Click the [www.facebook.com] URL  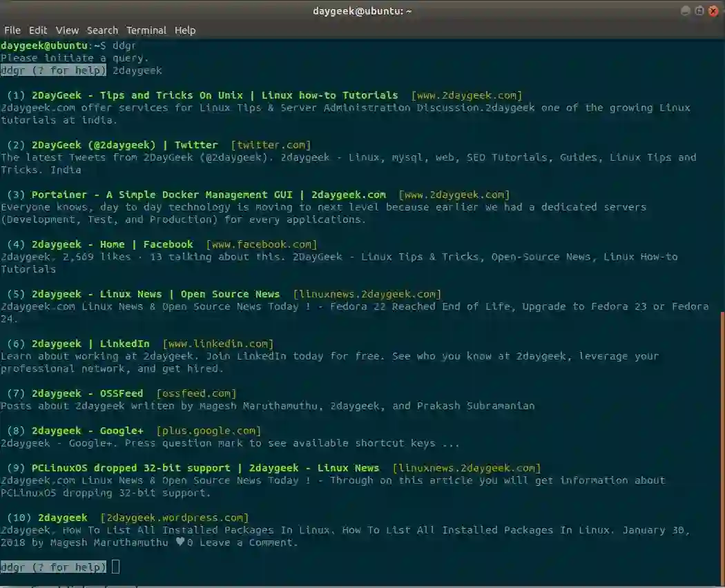[x=262, y=244]
